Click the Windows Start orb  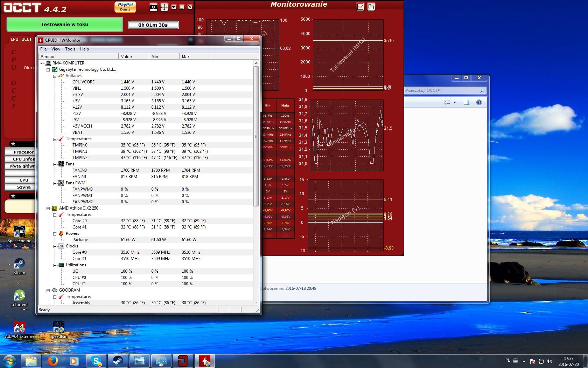[x=9, y=361]
